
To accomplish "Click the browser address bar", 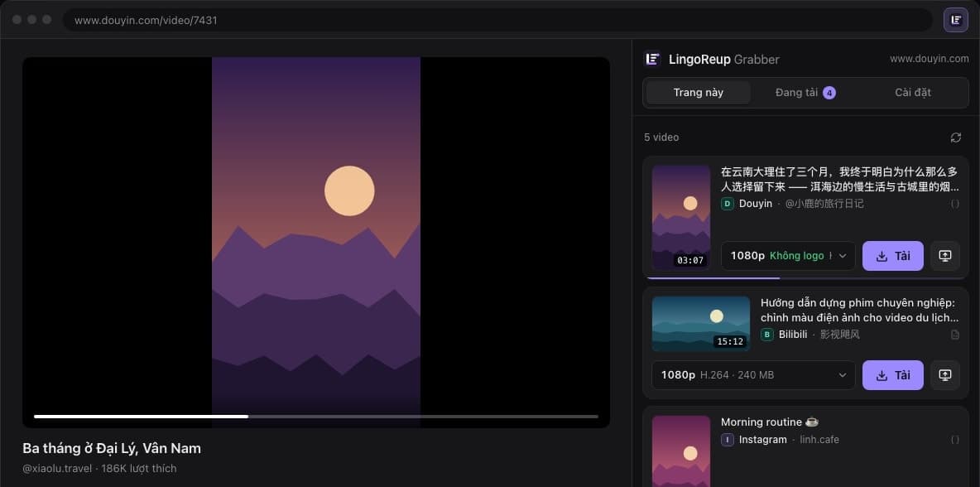I will pyautogui.click(x=497, y=20).
